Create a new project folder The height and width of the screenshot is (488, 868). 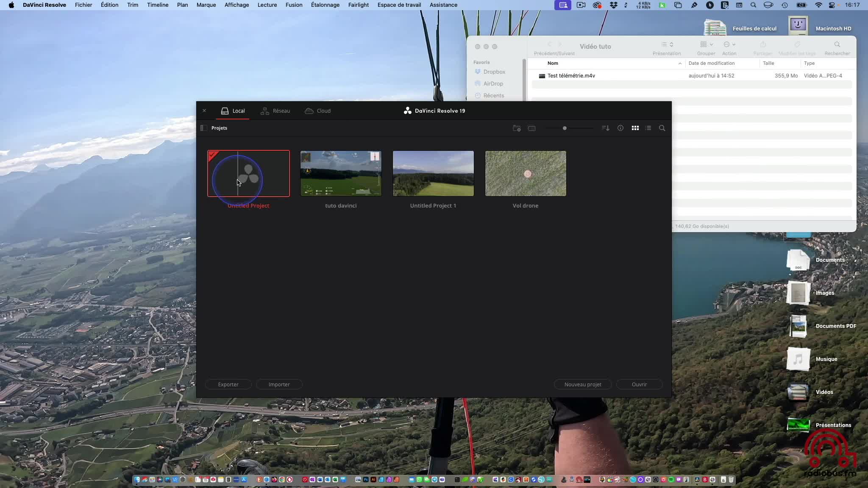pyautogui.click(x=516, y=128)
